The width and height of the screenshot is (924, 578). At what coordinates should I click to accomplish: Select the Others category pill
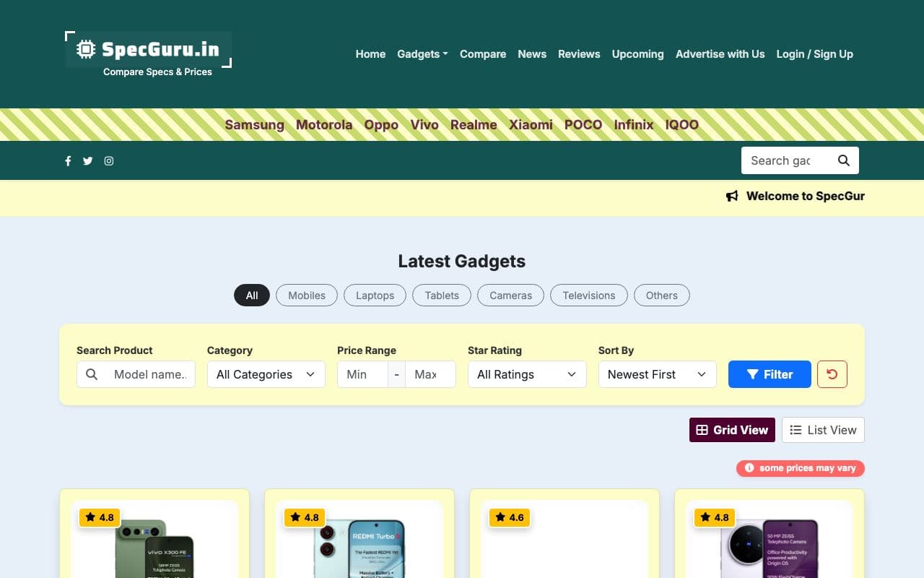click(662, 295)
